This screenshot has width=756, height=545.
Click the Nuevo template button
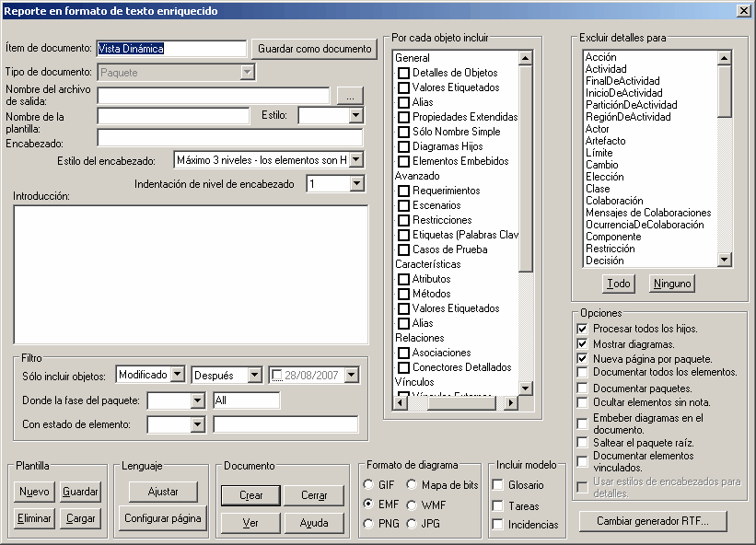[x=34, y=492]
